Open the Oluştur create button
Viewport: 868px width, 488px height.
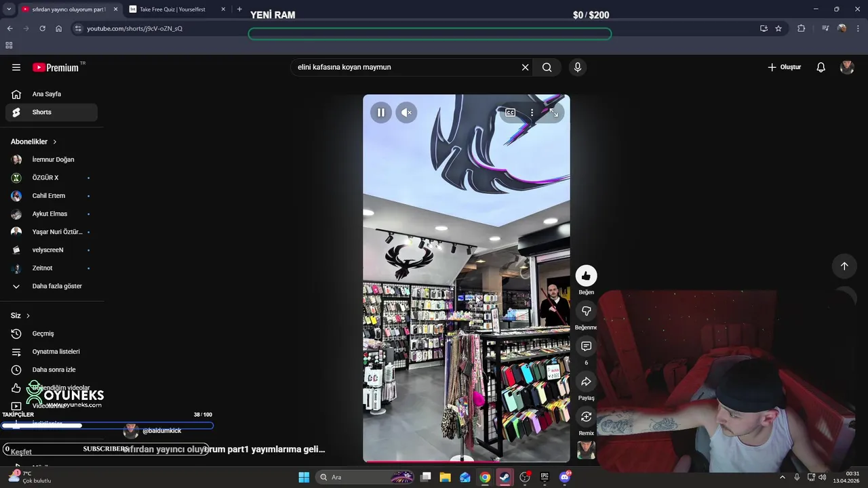[785, 67]
